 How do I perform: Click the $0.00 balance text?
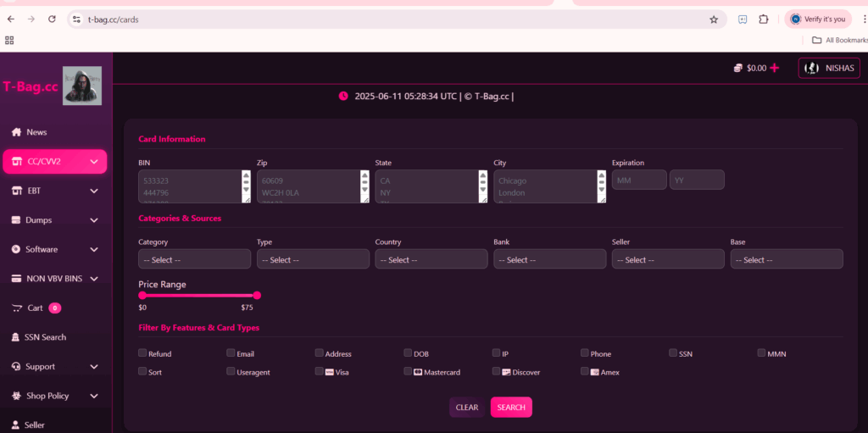756,69
